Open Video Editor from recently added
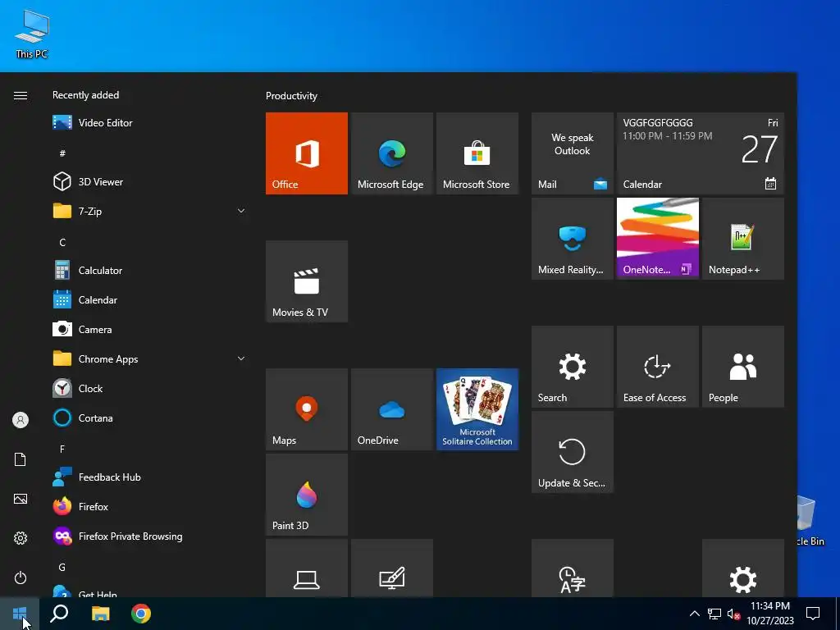This screenshot has height=630, width=840. point(149,123)
